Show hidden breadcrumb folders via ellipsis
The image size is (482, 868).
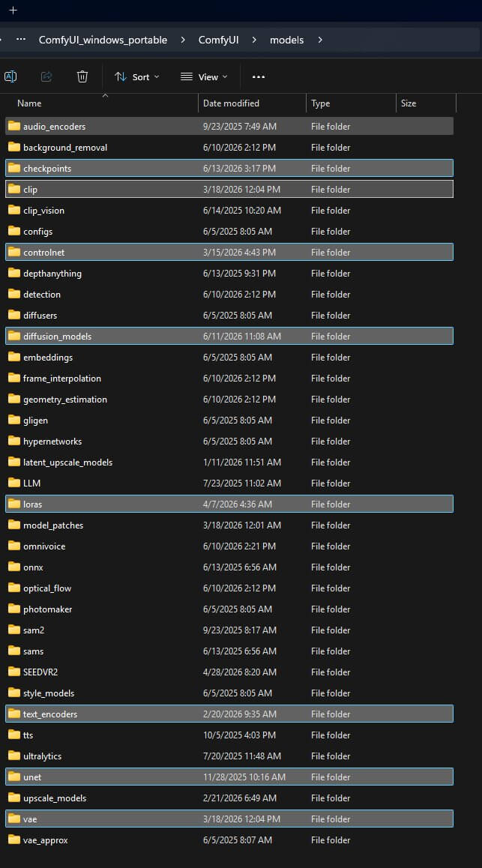click(21, 40)
